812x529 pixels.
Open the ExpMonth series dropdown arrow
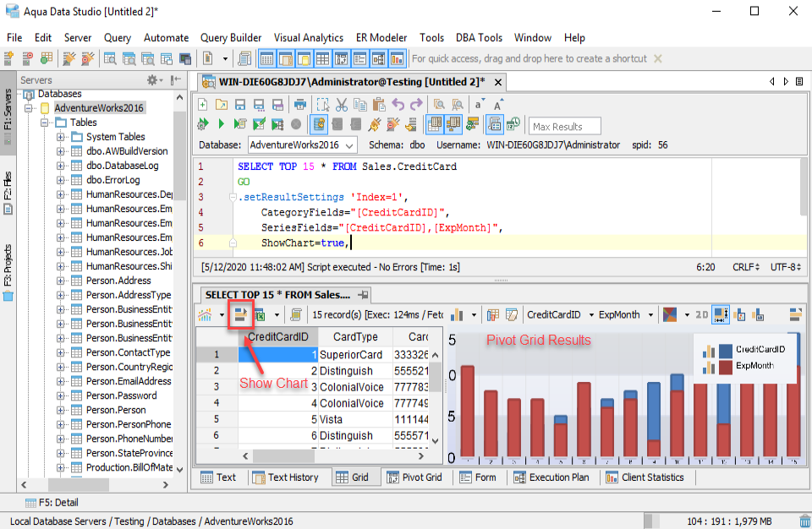(650, 314)
